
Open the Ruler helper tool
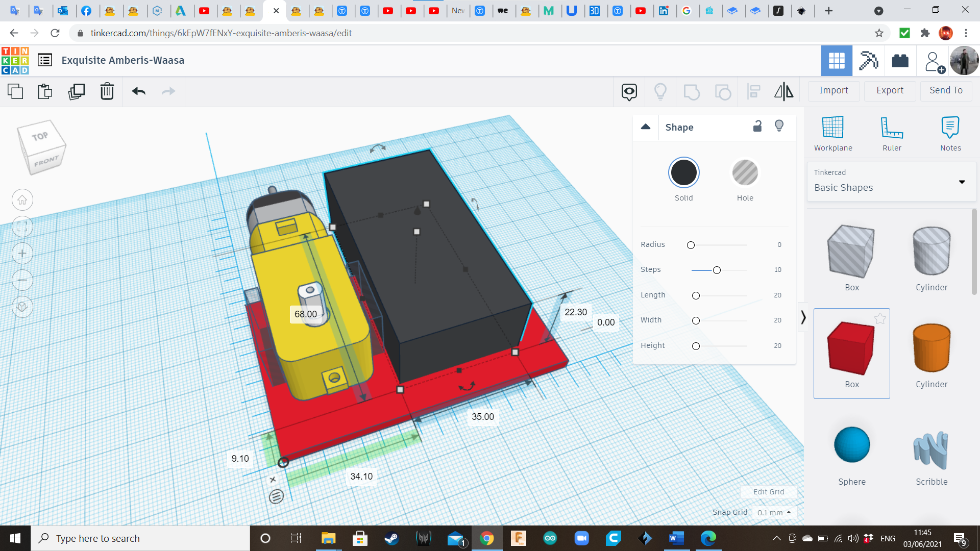point(892,133)
